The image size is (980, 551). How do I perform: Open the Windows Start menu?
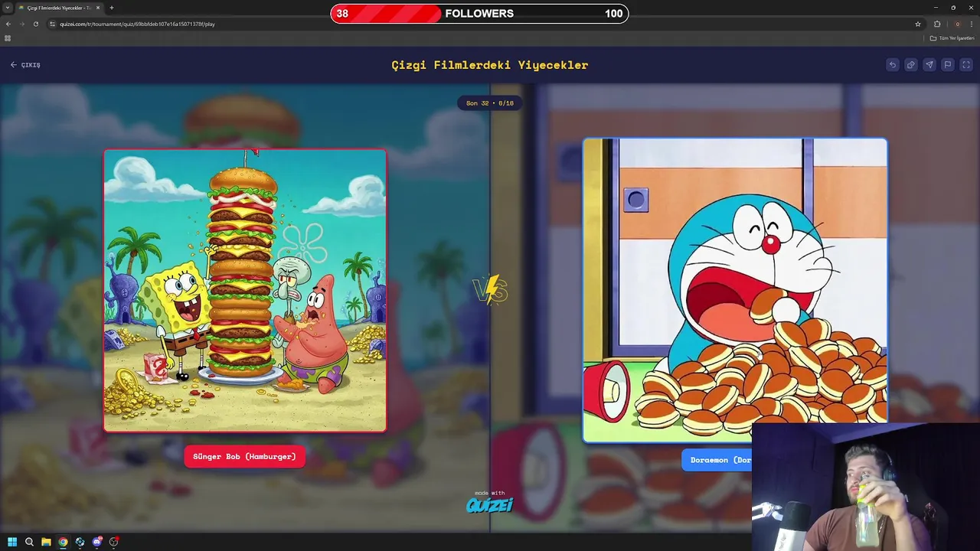(x=12, y=542)
